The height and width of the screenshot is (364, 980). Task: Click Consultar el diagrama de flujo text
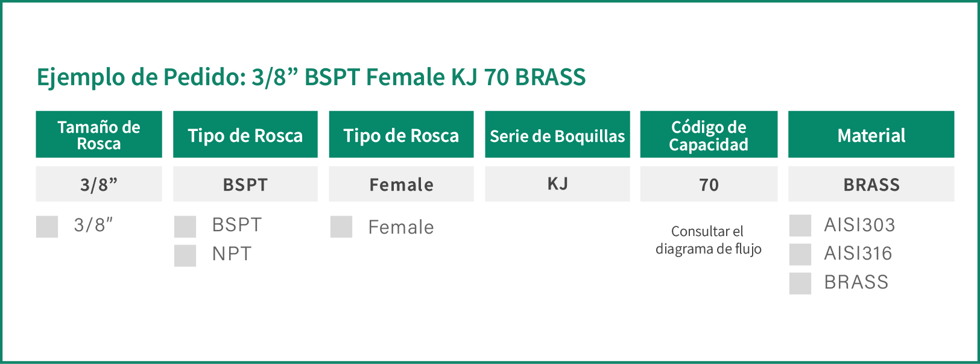pos(709,240)
